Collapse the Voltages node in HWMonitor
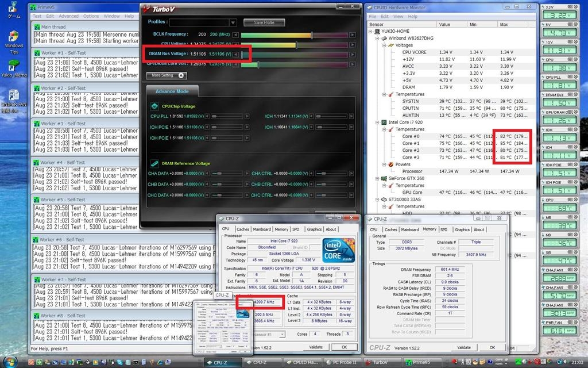Image resolution: width=588 pixels, height=368 pixels. point(384,45)
